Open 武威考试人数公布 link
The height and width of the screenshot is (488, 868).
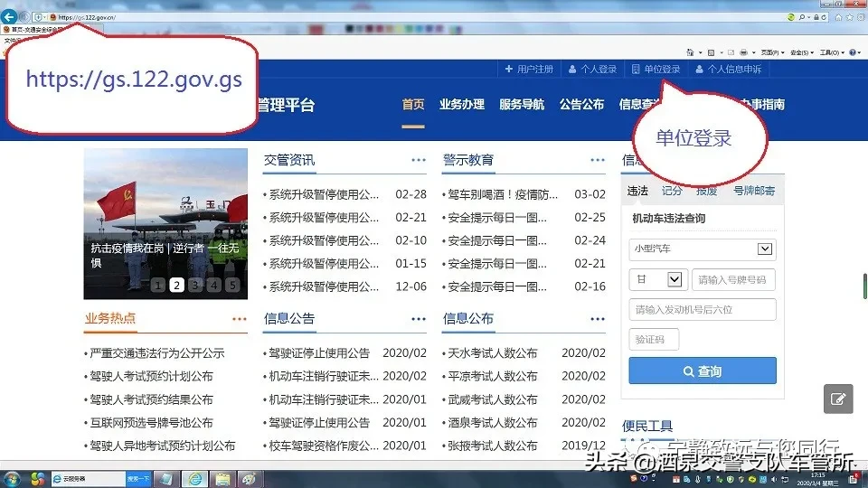pyautogui.click(x=492, y=399)
